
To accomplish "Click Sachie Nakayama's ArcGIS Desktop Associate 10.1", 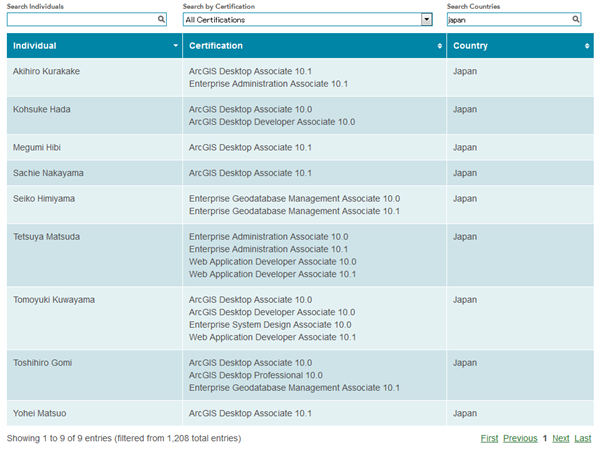I will click(x=250, y=173).
